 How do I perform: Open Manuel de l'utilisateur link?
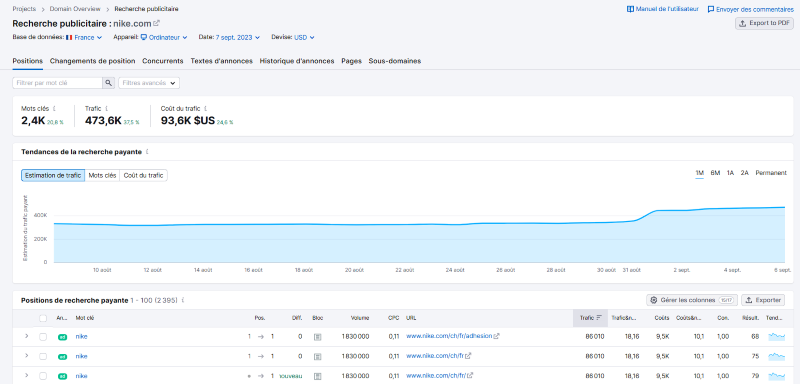[663, 9]
